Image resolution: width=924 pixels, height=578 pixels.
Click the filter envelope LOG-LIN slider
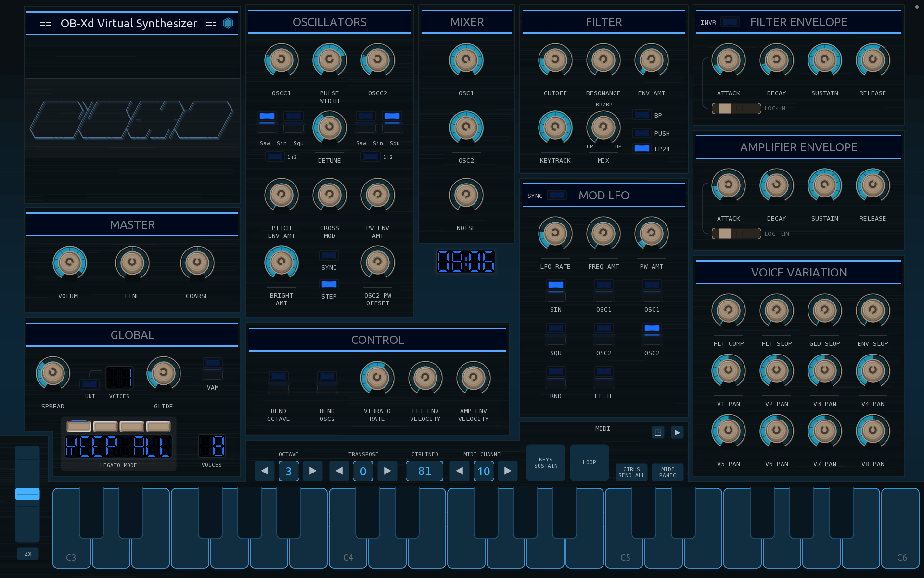(x=736, y=108)
